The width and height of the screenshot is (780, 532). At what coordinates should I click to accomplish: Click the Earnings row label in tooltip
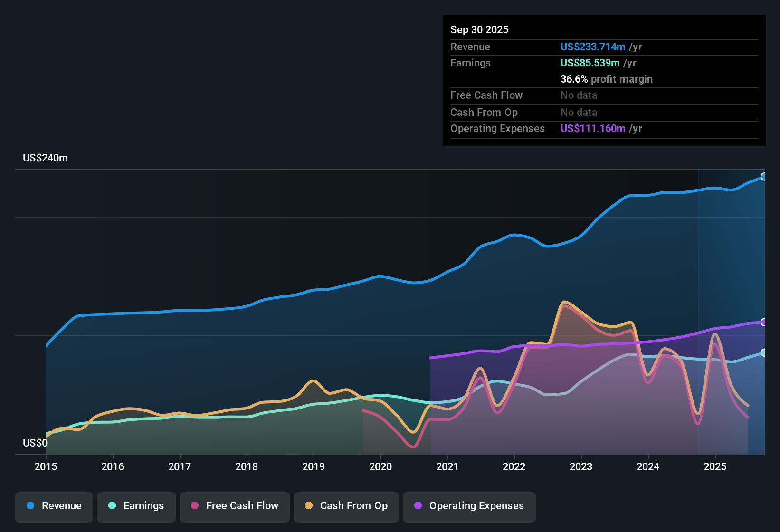click(470, 63)
